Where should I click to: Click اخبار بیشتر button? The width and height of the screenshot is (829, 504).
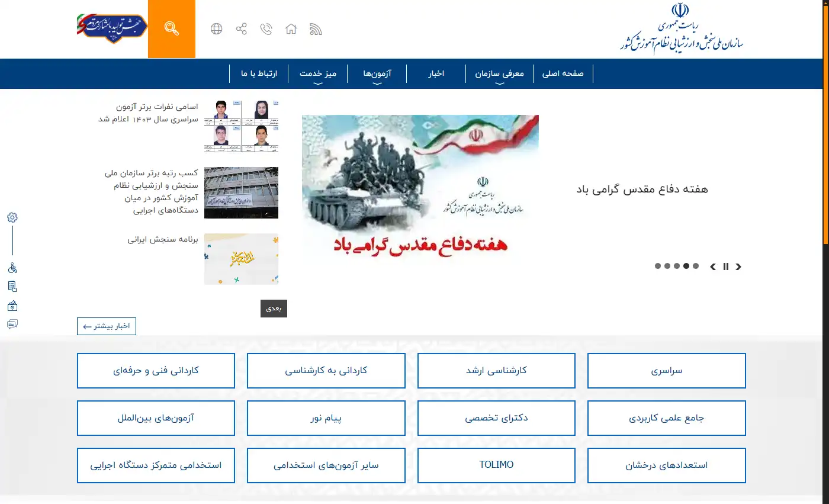tap(107, 326)
